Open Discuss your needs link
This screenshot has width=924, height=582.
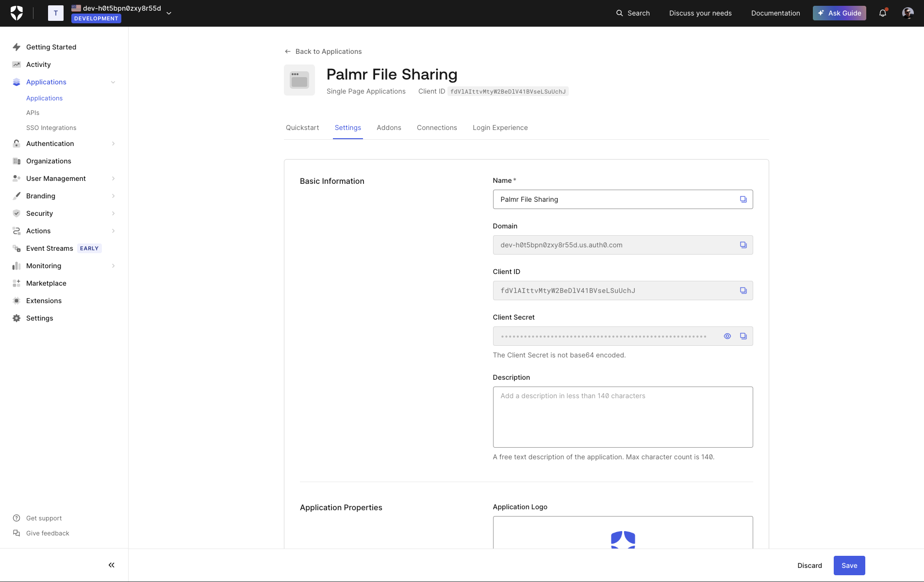point(700,13)
